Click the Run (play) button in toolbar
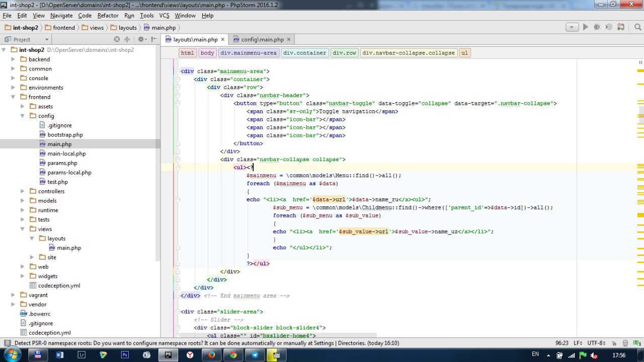The image size is (644, 362). [585, 27]
